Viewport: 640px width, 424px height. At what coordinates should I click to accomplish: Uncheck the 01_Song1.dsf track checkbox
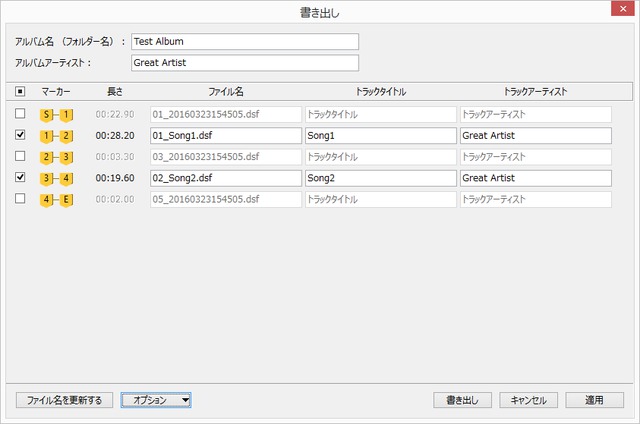point(21,135)
